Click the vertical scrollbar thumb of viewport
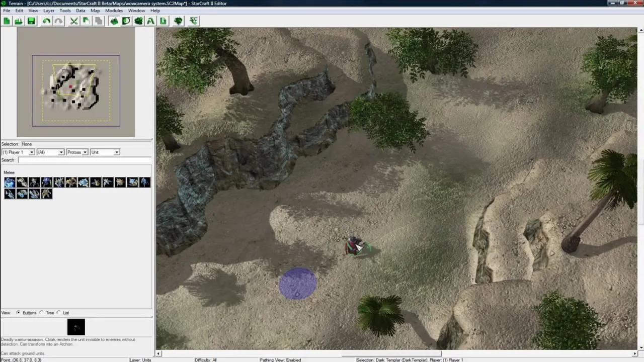This screenshot has height=362, width=644. (x=640, y=193)
